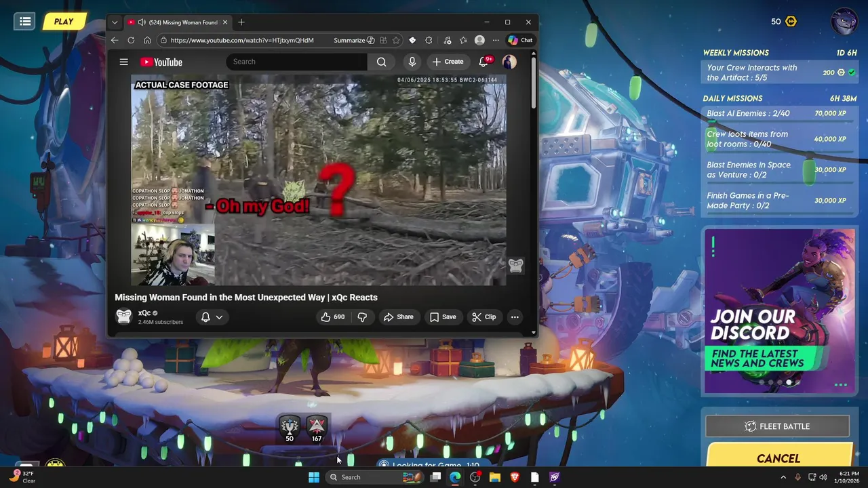Open Copilot Chat sidebar
This screenshot has height=488, width=868.
coord(521,40)
